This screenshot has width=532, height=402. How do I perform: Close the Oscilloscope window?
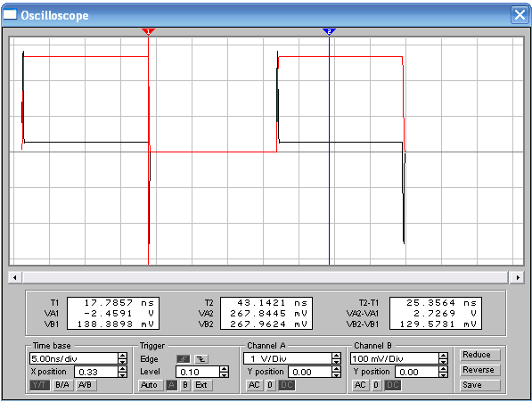(x=520, y=15)
